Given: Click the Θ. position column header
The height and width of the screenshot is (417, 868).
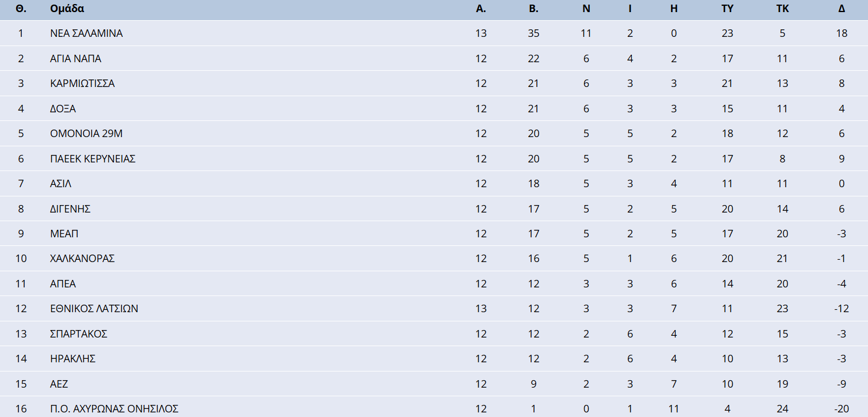Looking at the screenshot, I should (21, 9).
